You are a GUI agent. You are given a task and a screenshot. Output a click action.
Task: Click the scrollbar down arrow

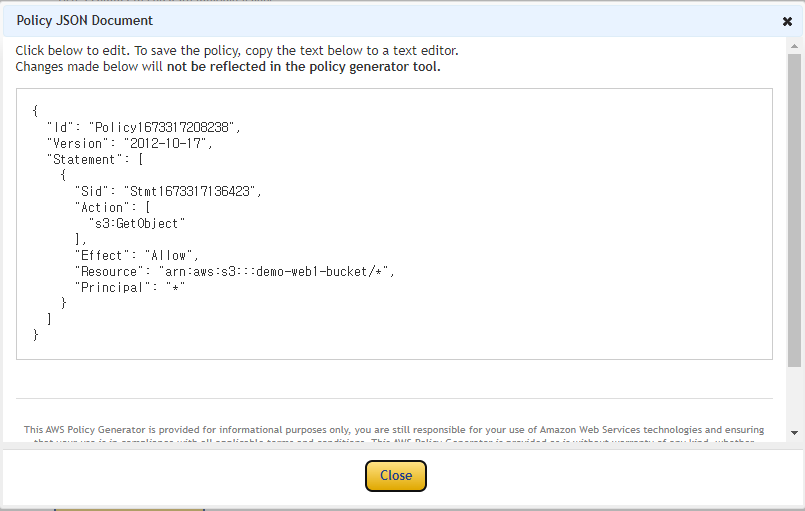click(794, 433)
